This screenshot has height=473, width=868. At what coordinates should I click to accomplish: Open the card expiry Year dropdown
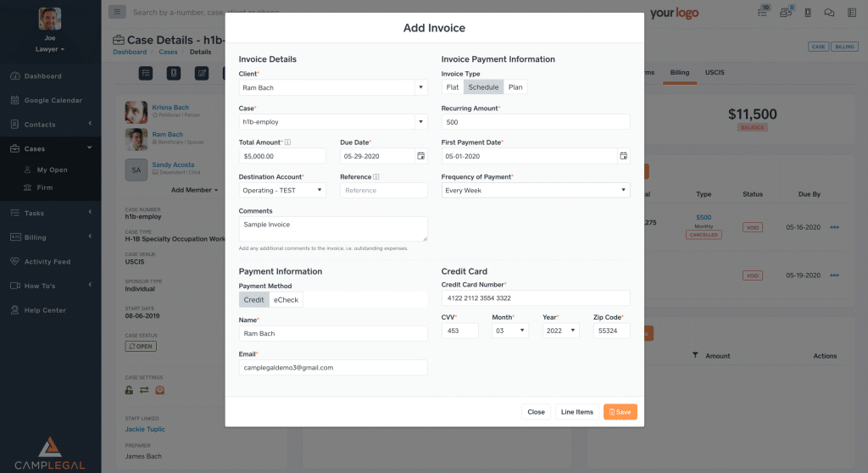pyautogui.click(x=561, y=331)
